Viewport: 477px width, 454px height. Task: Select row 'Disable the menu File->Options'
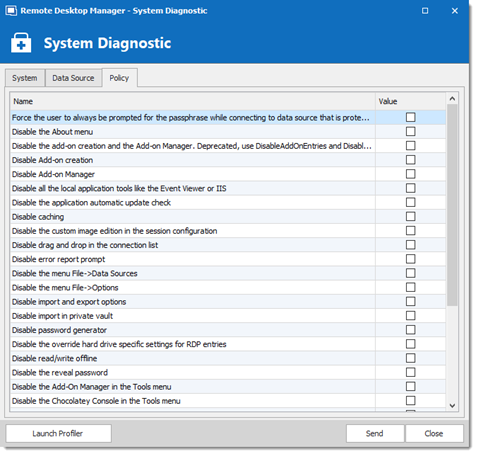228,288
